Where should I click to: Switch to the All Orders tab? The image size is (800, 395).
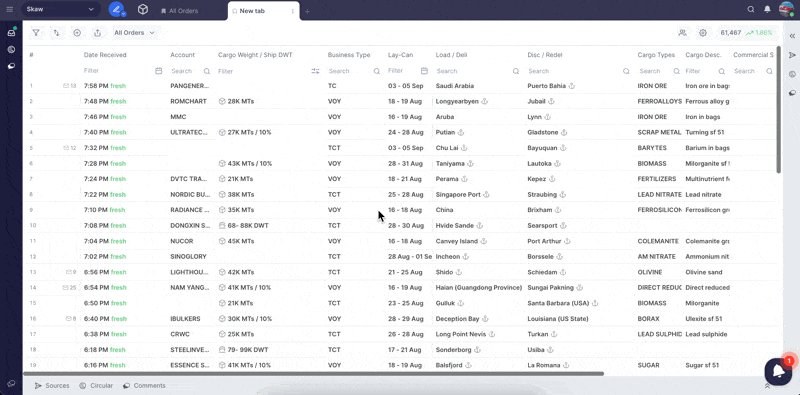tap(179, 11)
